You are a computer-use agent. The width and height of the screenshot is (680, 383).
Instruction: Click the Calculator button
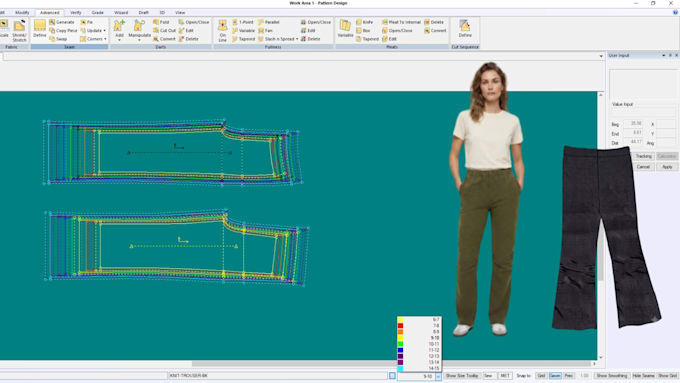tap(667, 156)
